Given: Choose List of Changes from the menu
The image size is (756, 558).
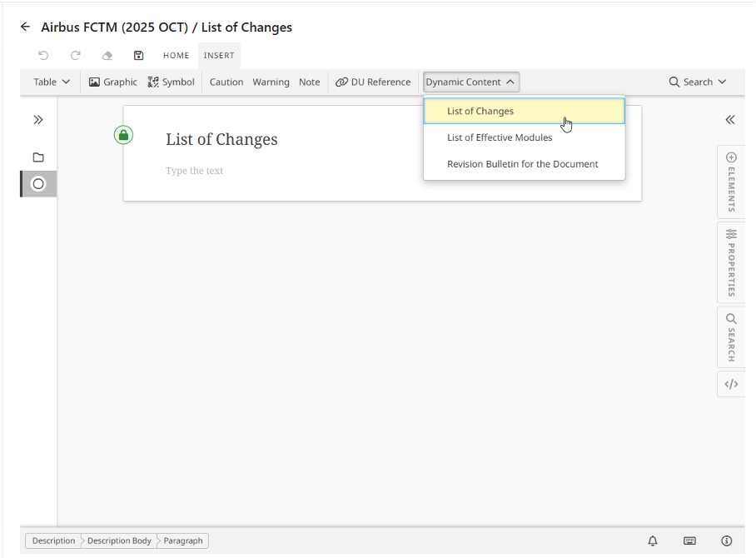Looking at the screenshot, I should coord(524,111).
